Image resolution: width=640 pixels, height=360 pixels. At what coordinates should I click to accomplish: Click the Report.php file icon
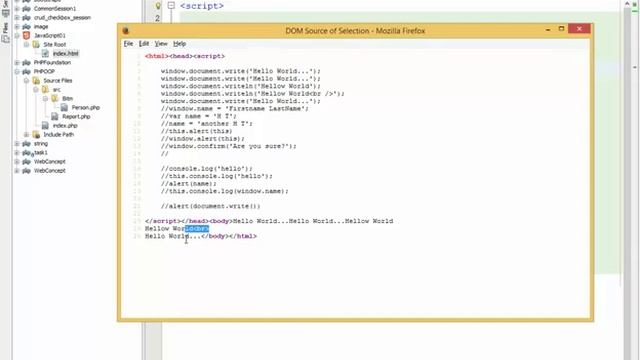click(x=55, y=116)
